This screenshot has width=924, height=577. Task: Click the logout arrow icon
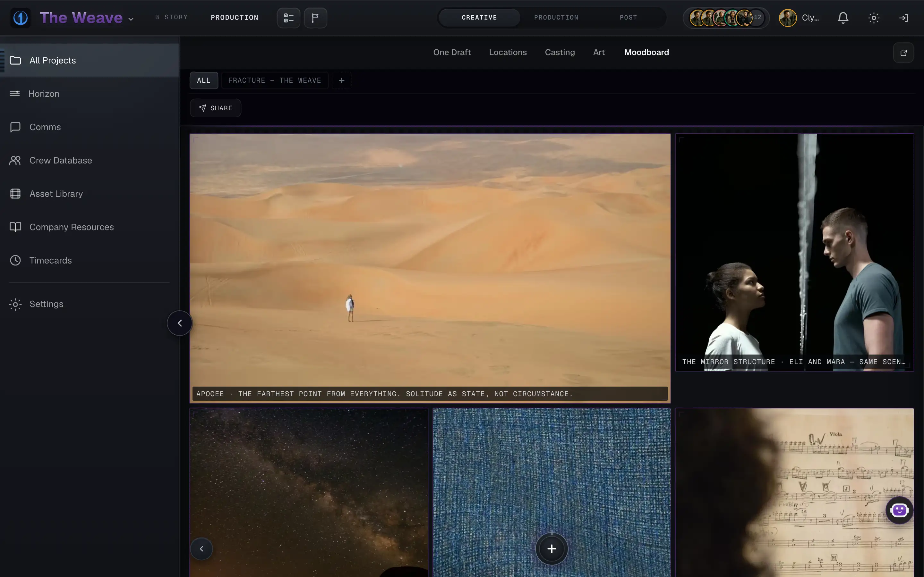pyautogui.click(x=903, y=18)
